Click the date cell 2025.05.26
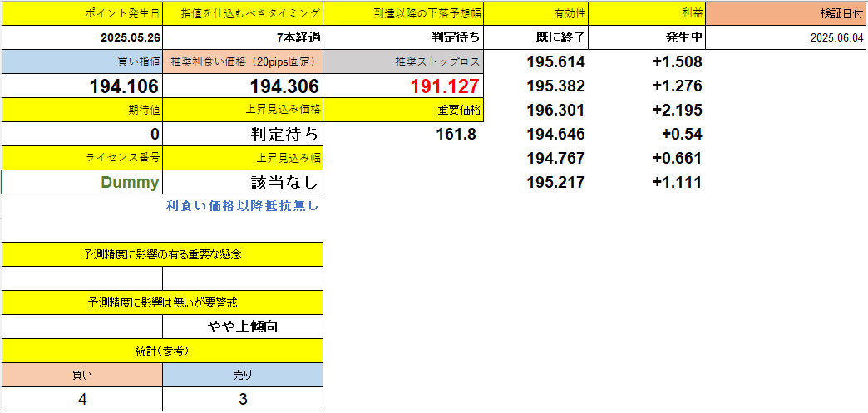Image resolution: width=868 pixels, height=413 pixels. pyautogui.click(x=82, y=37)
